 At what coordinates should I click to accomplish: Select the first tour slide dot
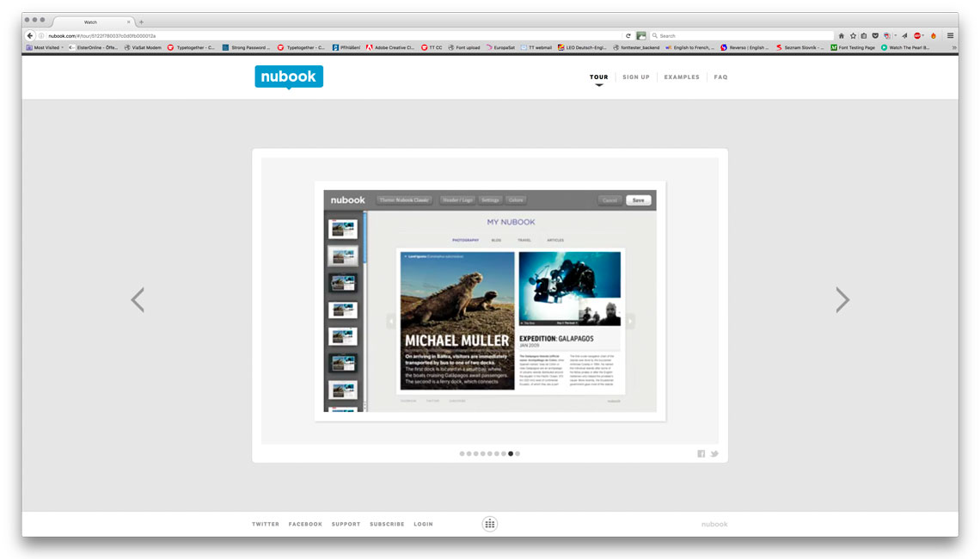pyautogui.click(x=462, y=454)
